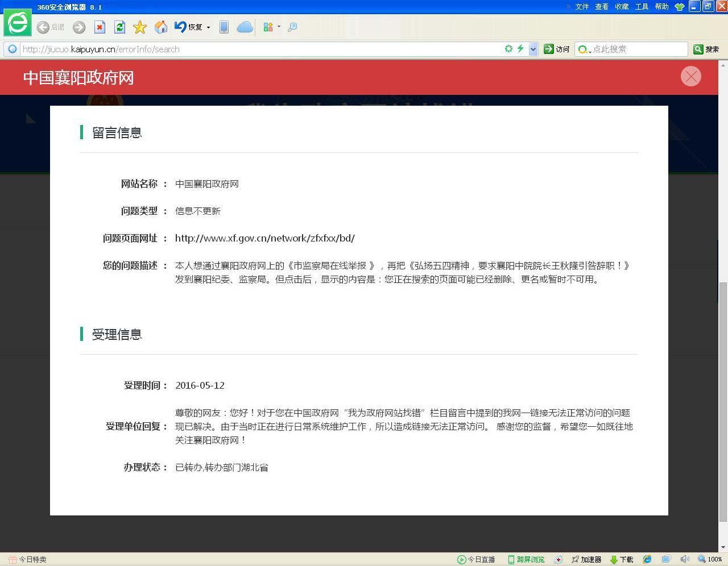The image size is (728, 566).
Task: Expand the address bar history dropdown
Action: (x=533, y=49)
